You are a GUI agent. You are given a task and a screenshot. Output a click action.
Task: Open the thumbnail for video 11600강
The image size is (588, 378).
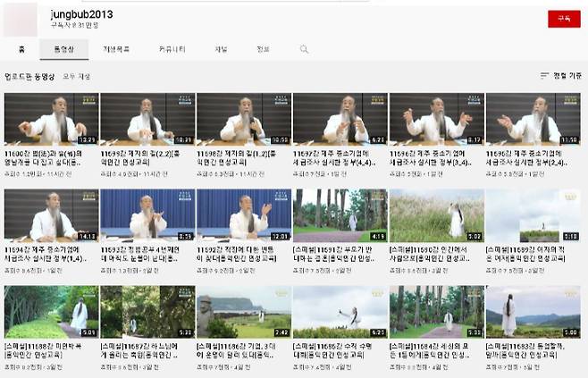pos(51,119)
